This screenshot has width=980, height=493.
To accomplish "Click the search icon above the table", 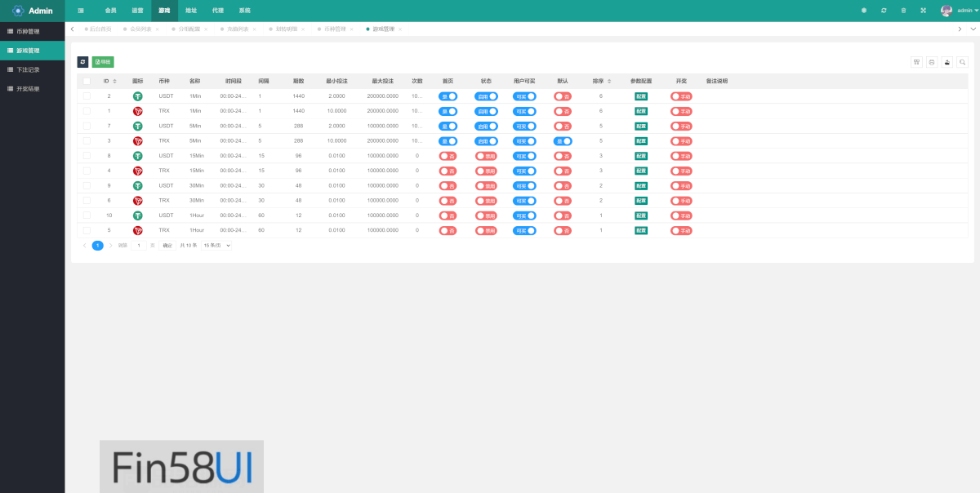I will point(963,62).
